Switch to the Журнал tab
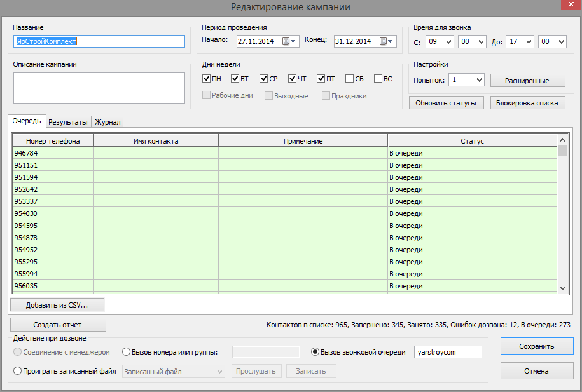The image size is (582, 392). click(x=107, y=122)
